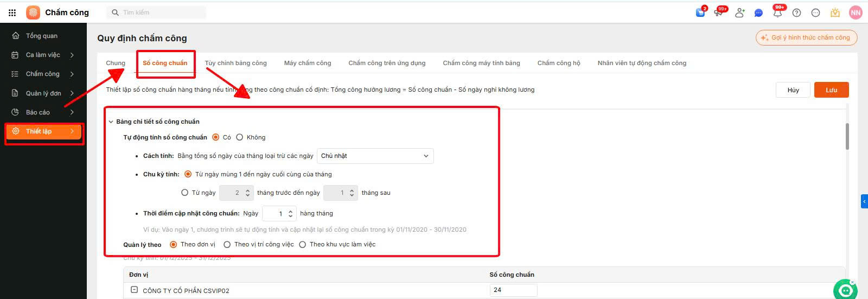The width and height of the screenshot is (868, 299).
Task: Click the add user icon
Action: pyautogui.click(x=740, y=12)
